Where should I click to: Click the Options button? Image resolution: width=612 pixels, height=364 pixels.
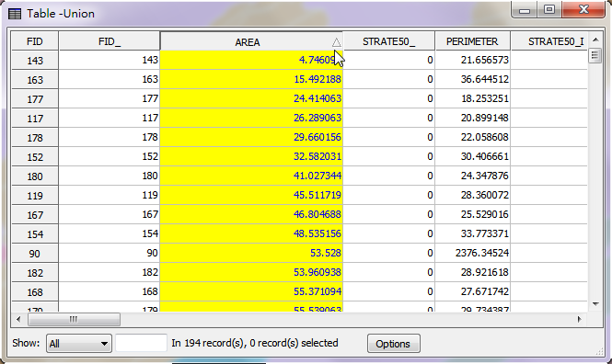tap(394, 344)
